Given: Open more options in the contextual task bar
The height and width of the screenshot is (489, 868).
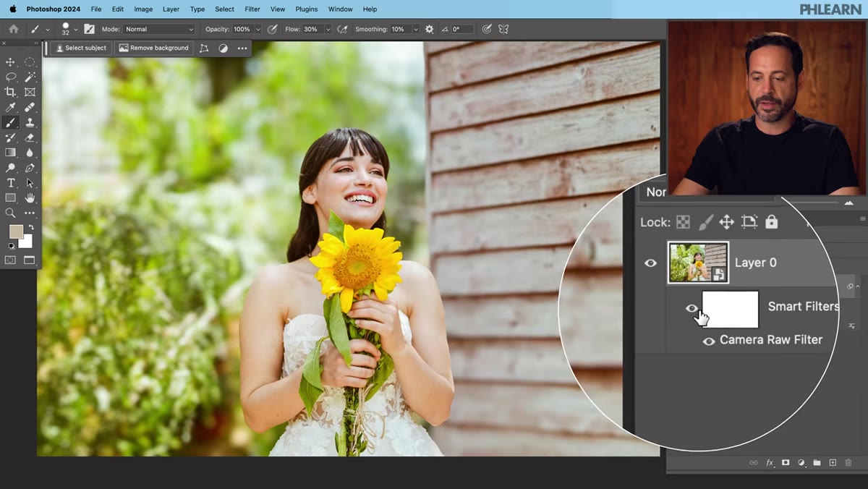Looking at the screenshot, I should click(x=242, y=48).
